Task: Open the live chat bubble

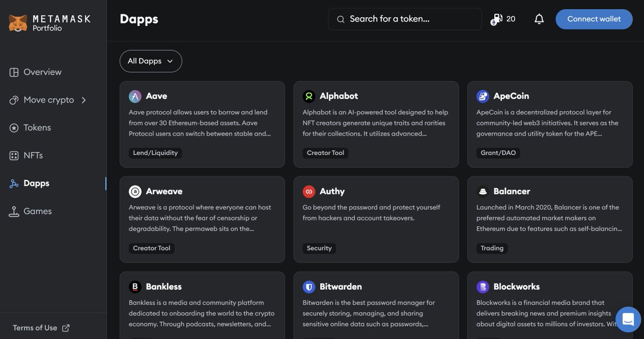Action: pos(627,319)
